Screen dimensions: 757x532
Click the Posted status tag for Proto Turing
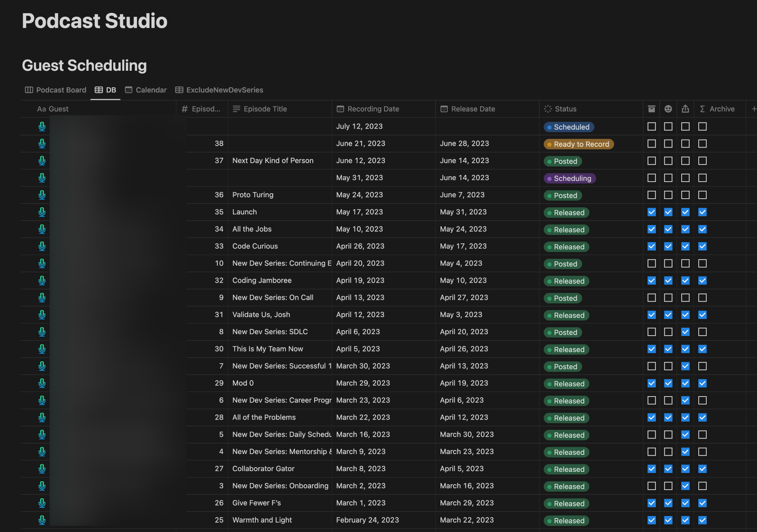coord(562,196)
